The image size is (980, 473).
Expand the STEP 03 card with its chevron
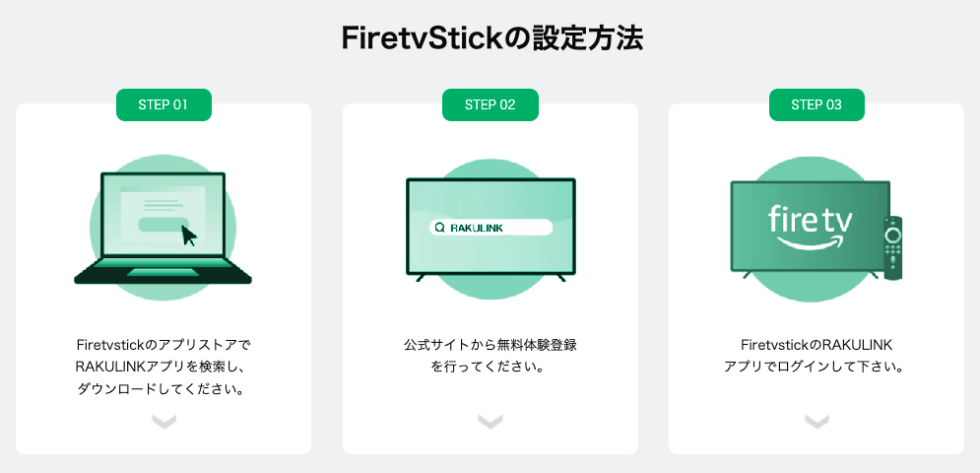coord(817,422)
